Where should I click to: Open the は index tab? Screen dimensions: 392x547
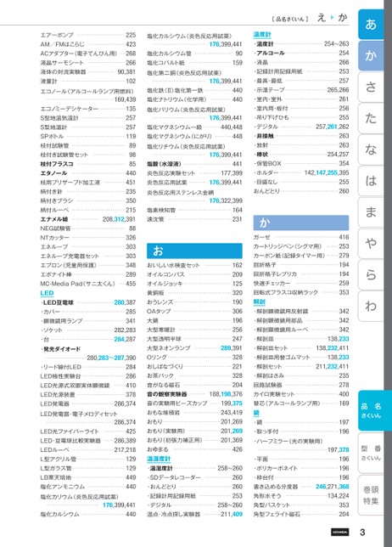coord(371,181)
